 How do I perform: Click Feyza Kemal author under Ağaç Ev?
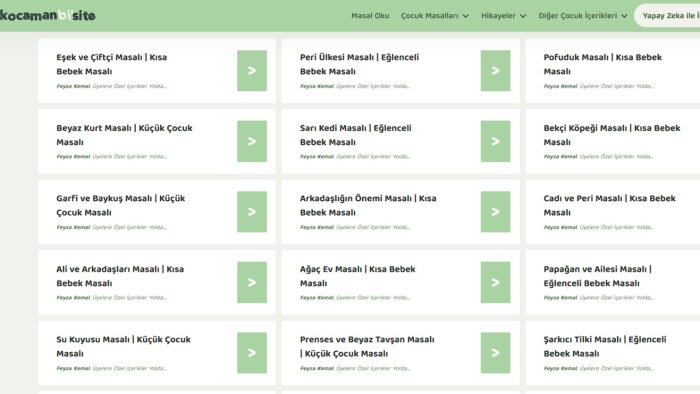point(317,298)
